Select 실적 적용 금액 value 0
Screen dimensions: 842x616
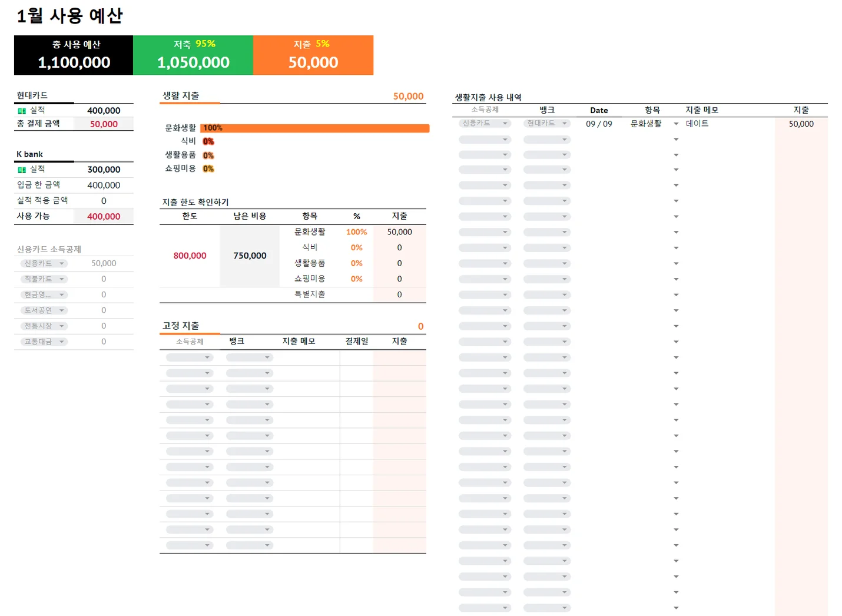(104, 201)
